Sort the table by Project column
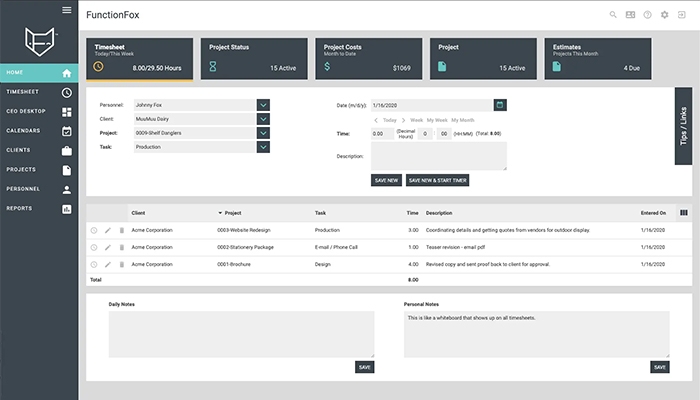This screenshot has height=400, width=700. click(x=232, y=213)
